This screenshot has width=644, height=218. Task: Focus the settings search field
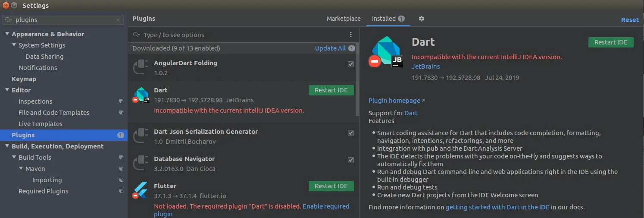point(63,20)
